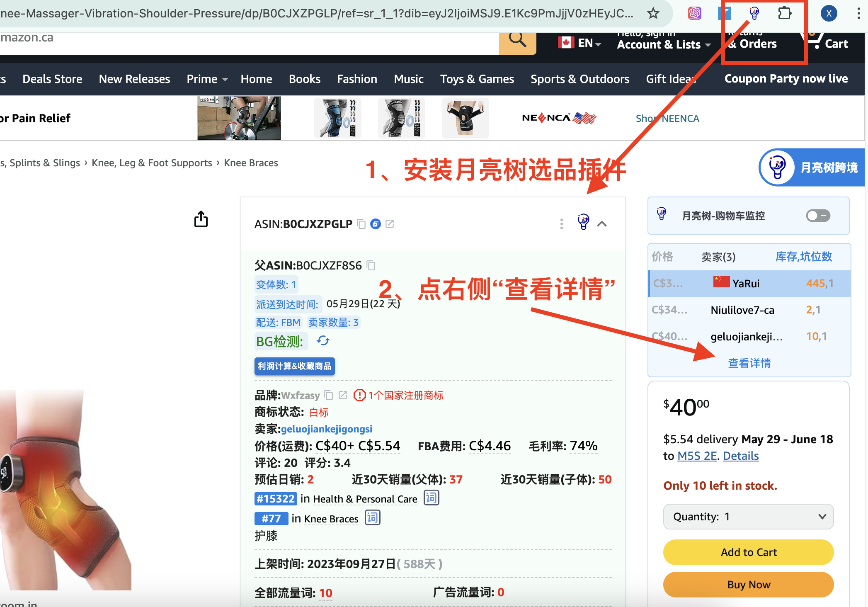Open New Releases in nav bar
This screenshot has width=868, height=607.
click(x=134, y=79)
